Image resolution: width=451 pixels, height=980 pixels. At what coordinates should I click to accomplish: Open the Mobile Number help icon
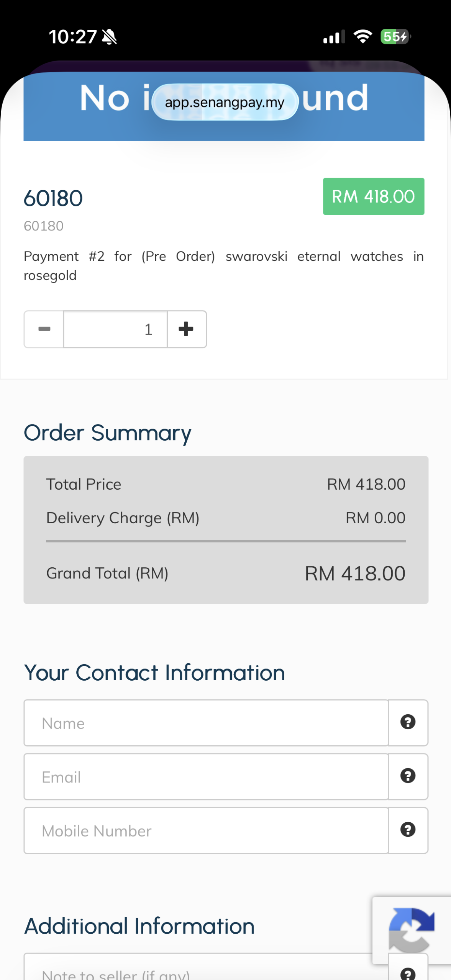(408, 830)
